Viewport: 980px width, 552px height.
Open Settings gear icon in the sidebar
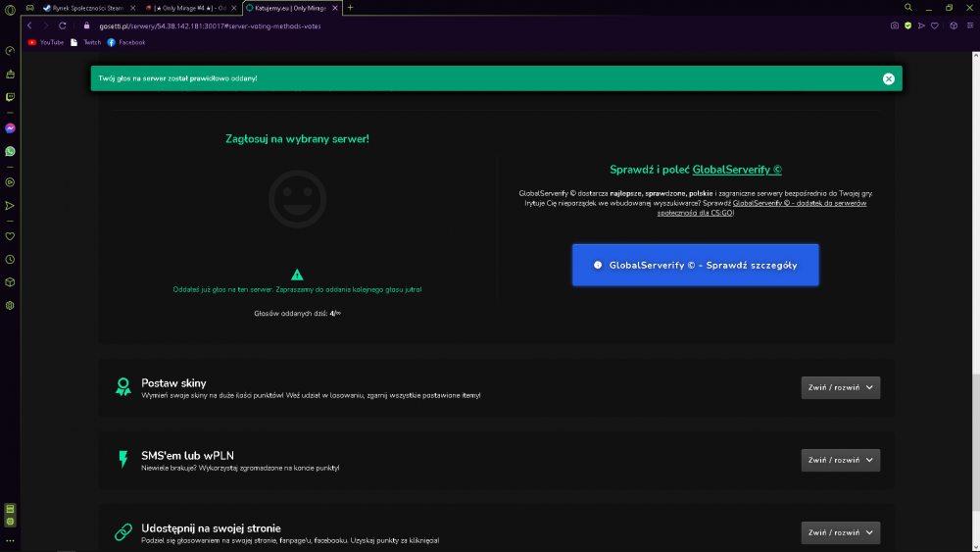pyautogui.click(x=10, y=306)
